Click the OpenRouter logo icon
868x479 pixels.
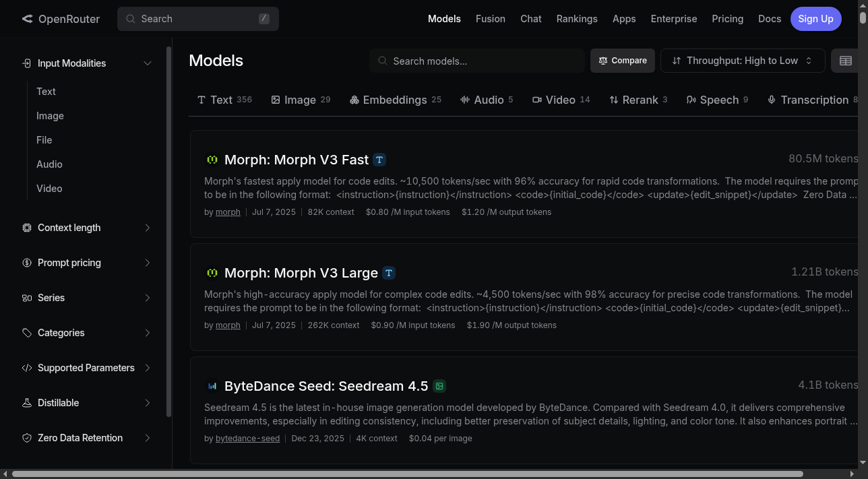coord(27,19)
